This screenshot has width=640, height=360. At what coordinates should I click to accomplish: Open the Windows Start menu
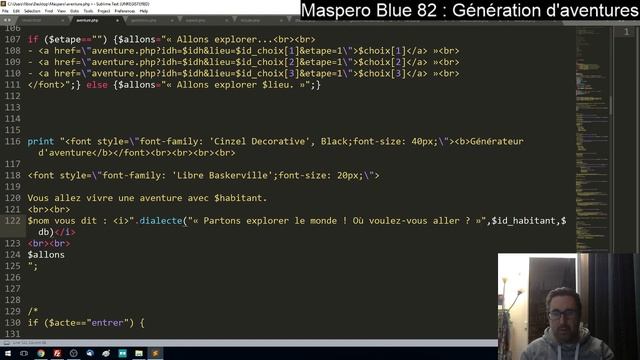pos(8,353)
